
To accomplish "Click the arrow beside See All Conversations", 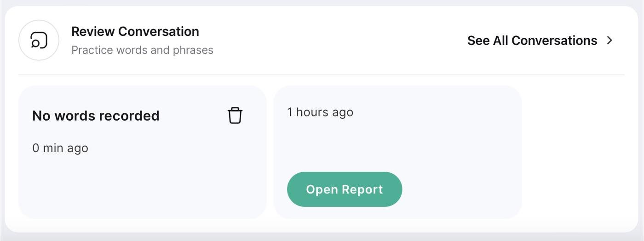I will tap(610, 41).
